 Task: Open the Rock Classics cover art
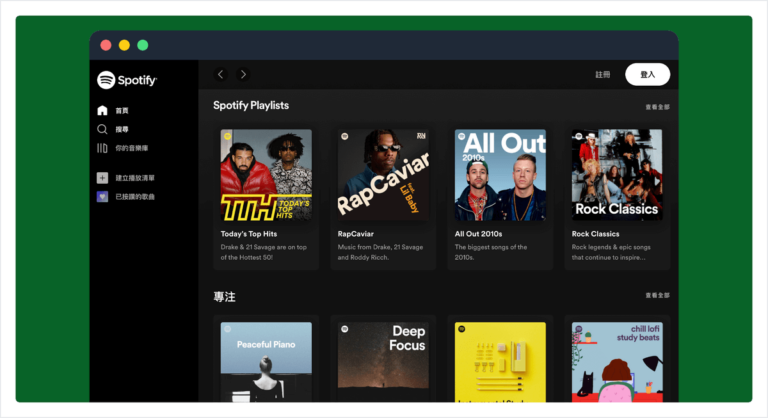click(617, 175)
